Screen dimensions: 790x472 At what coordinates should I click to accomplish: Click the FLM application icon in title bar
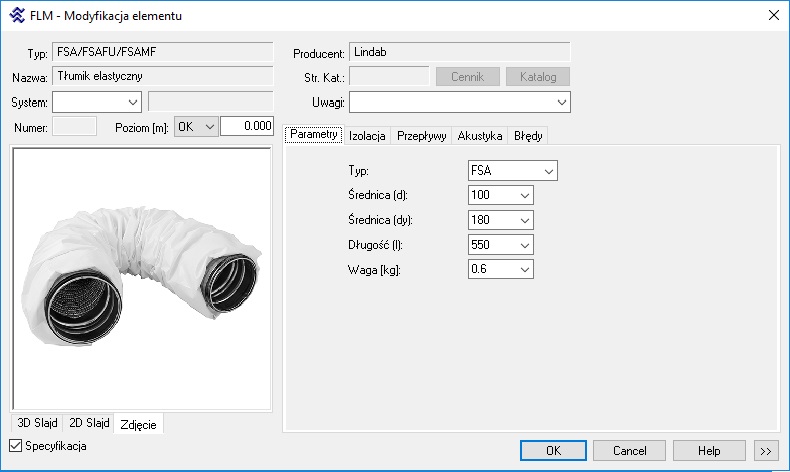(16, 15)
